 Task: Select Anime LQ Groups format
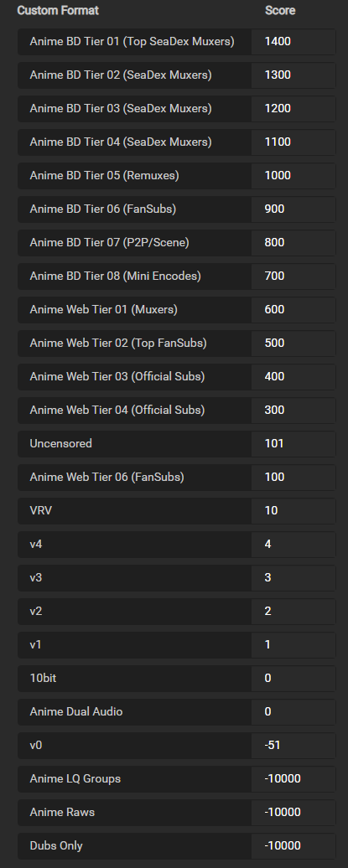click(135, 778)
